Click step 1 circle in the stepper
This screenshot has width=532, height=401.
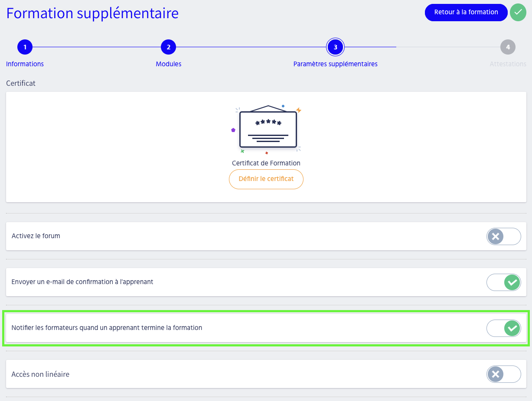(x=25, y=47)
